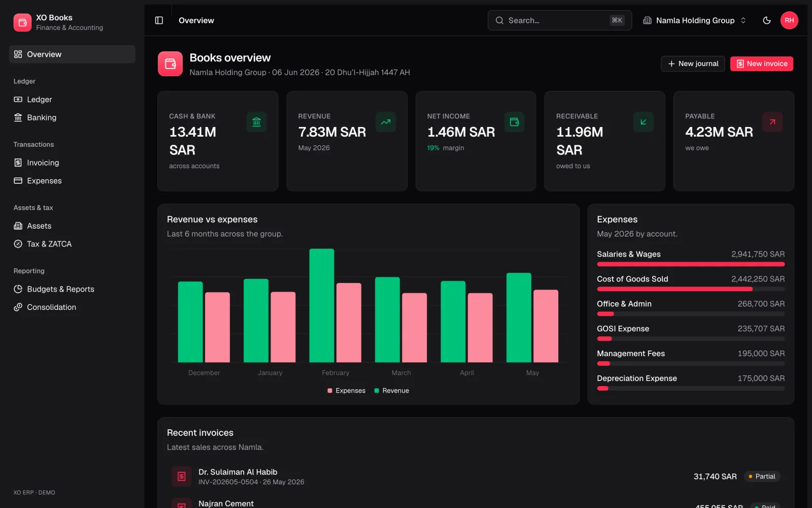Select Overview in the sidebar
Image resolution: width=812 pixels, height=508 pixels.
72,54
